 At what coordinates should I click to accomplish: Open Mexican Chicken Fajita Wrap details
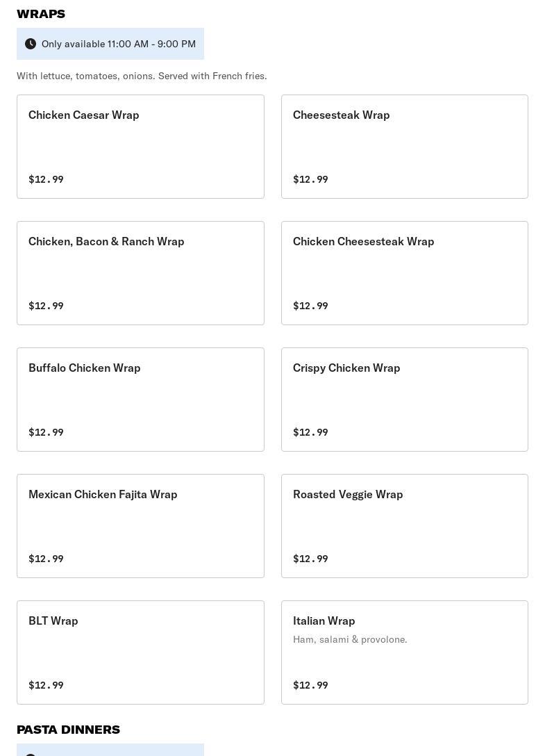140,526
